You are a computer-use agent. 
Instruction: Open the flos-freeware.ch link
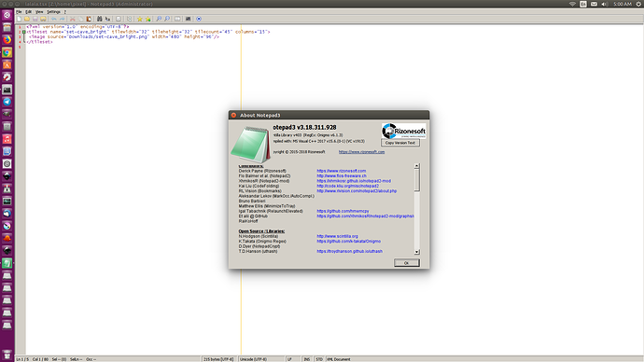tap(342, 175)
